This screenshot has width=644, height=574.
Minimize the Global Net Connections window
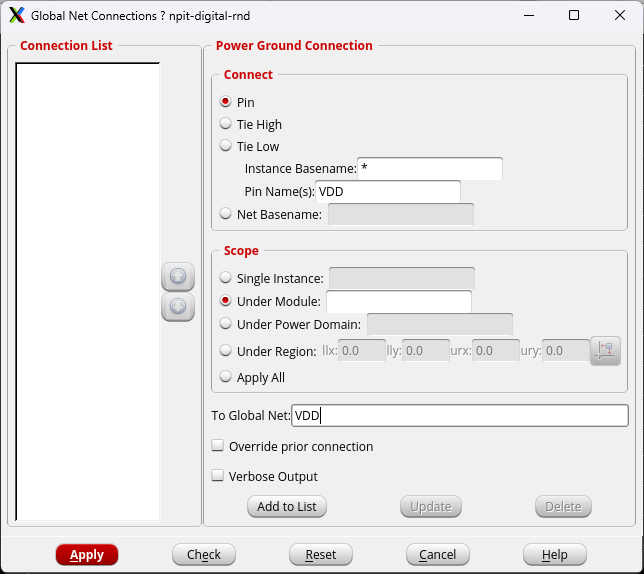point(529,16)
